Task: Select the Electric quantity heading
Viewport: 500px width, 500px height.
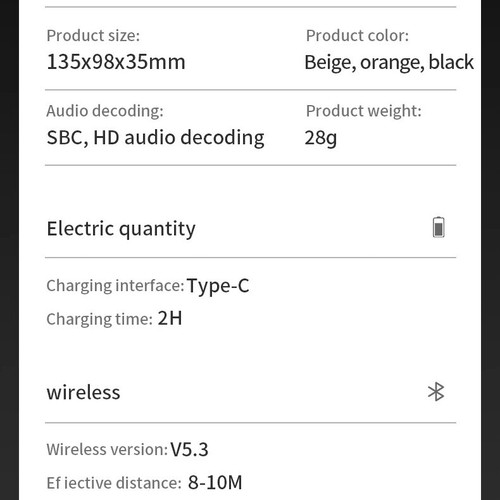Action: click(121, 229)
